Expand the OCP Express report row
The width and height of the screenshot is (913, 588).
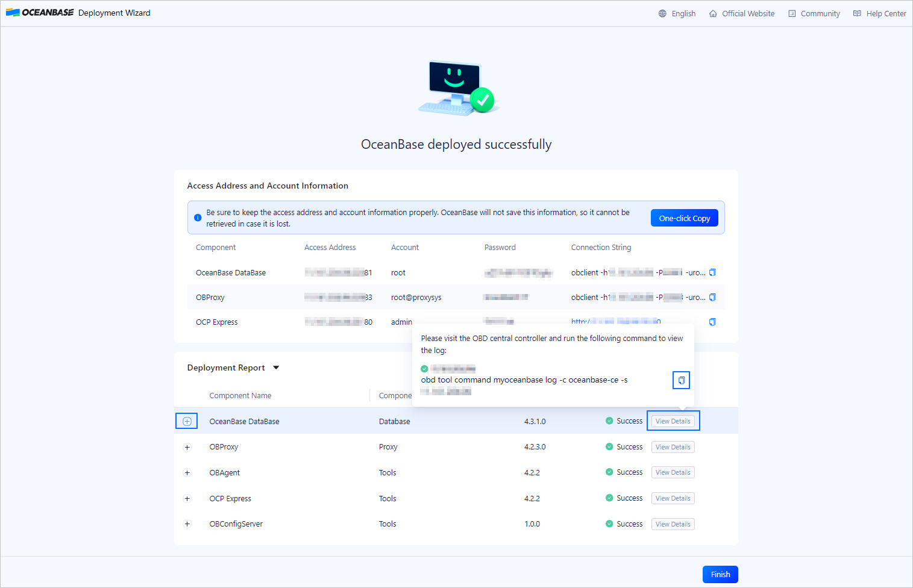[187, 499]
